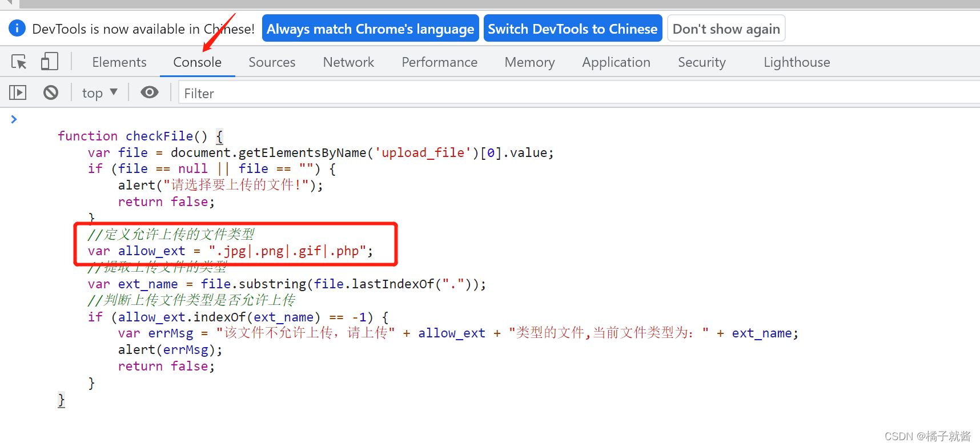980x447 pixels.
Task: Open the Application tab
Action: tap(616, 62)
